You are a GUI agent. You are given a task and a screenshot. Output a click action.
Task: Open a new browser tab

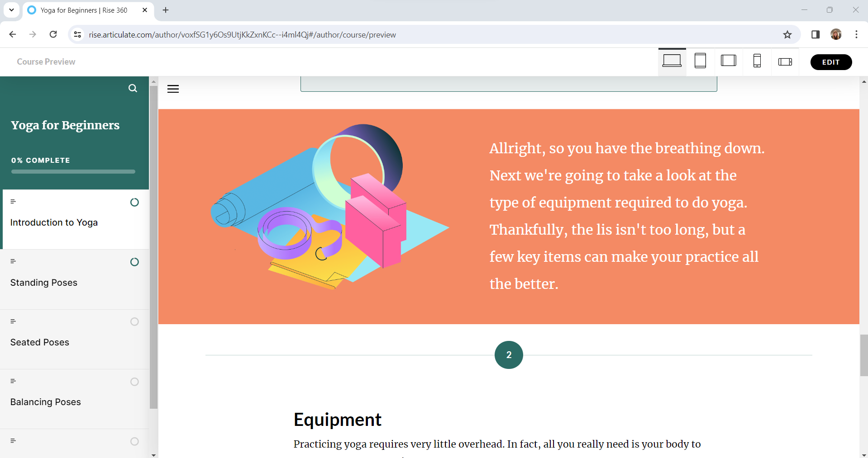(x=166, y=10)
